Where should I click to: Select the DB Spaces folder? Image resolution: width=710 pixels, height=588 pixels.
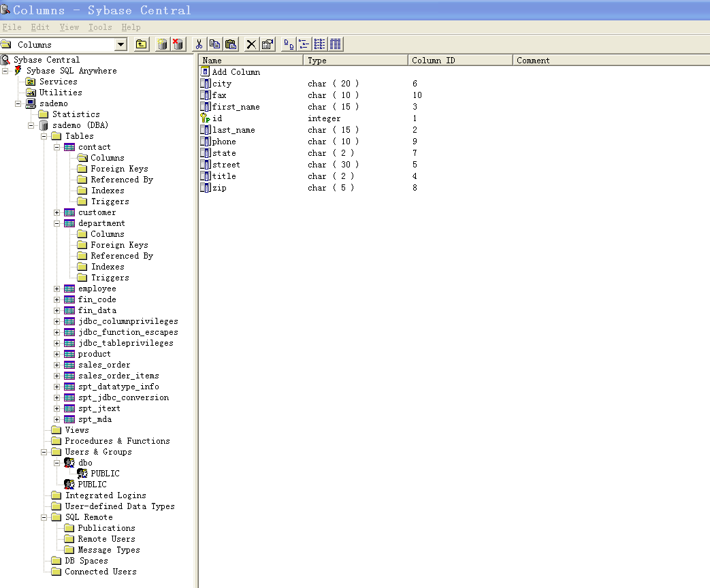pos(86,560)
